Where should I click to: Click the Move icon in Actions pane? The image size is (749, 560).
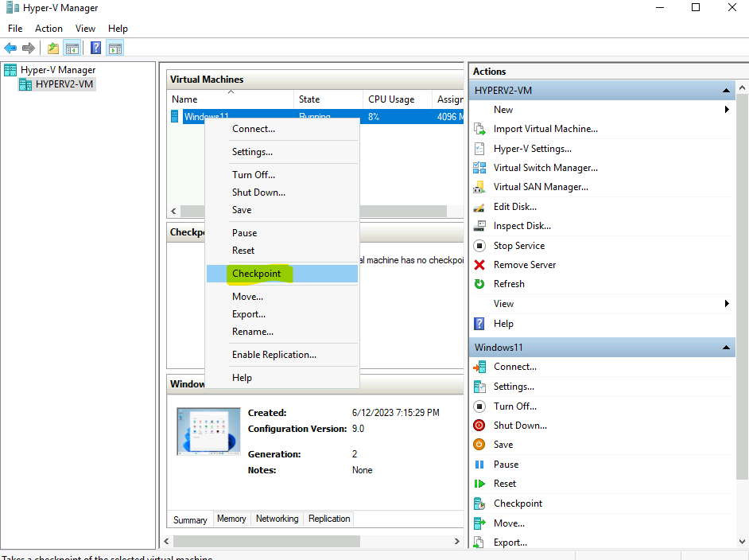click(479, 523)
